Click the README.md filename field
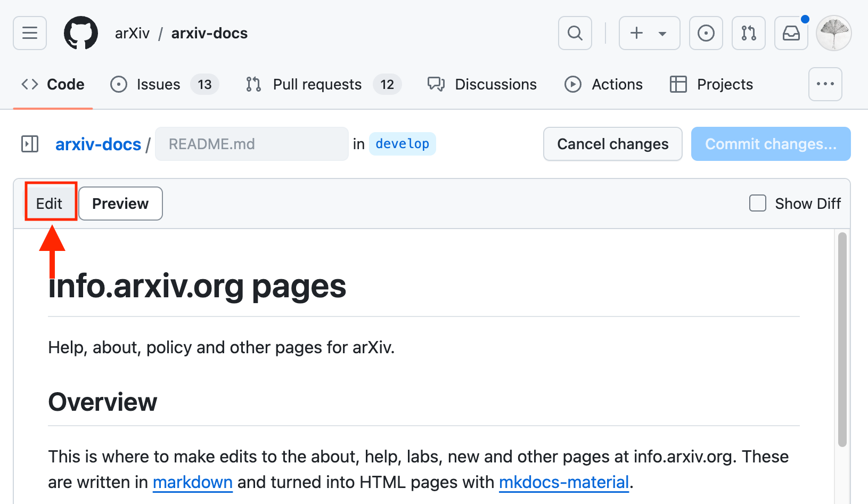This screenshot has width=868, height=504. (x=251, y=144)
